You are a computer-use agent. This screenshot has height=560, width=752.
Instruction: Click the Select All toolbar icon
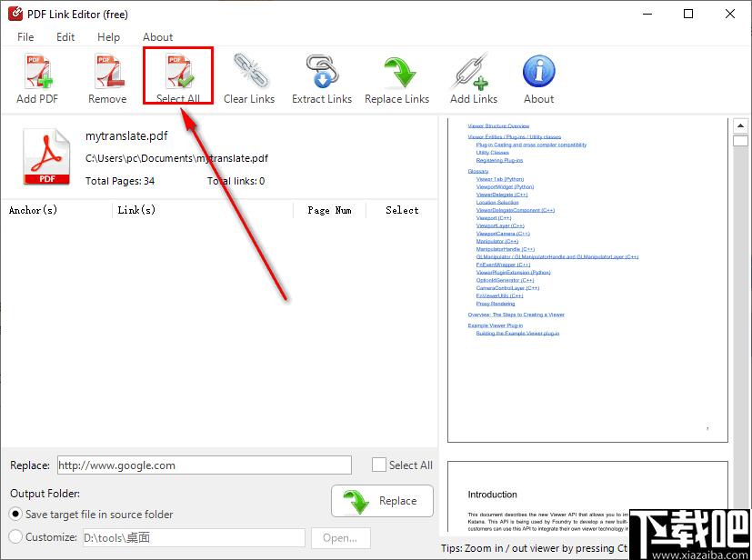pos(178,72)
